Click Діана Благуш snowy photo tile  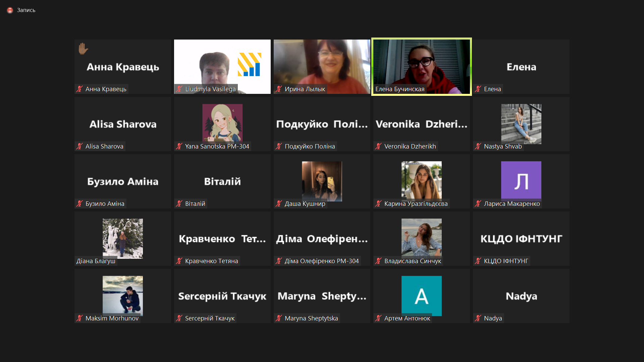(123, 238)
